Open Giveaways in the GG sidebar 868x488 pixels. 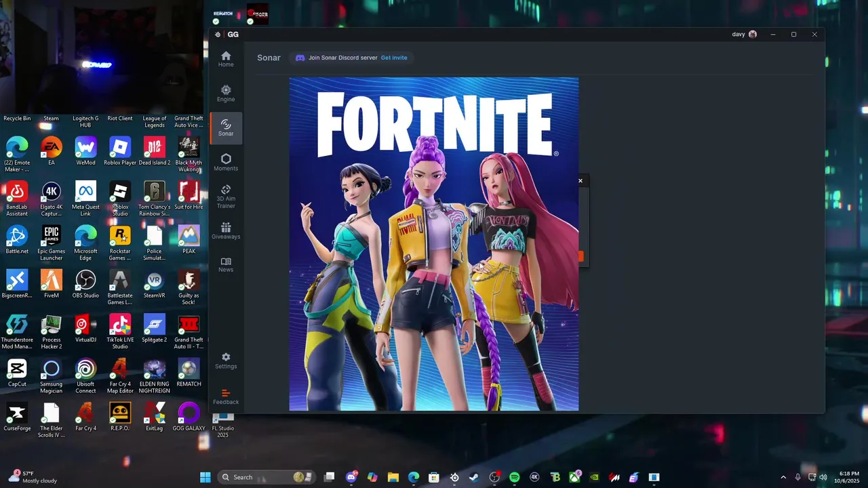tap(226, 231)
